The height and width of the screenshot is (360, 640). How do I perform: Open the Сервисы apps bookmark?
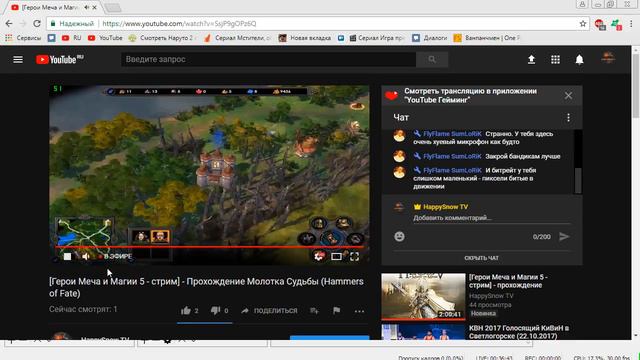pyautogui.click(x=23, y=38)
